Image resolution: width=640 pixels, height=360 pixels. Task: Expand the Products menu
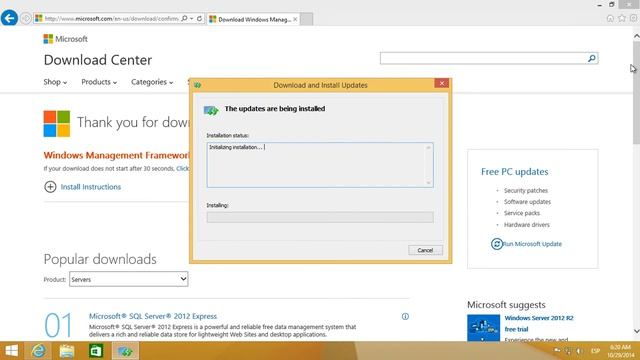coord(99,82)
